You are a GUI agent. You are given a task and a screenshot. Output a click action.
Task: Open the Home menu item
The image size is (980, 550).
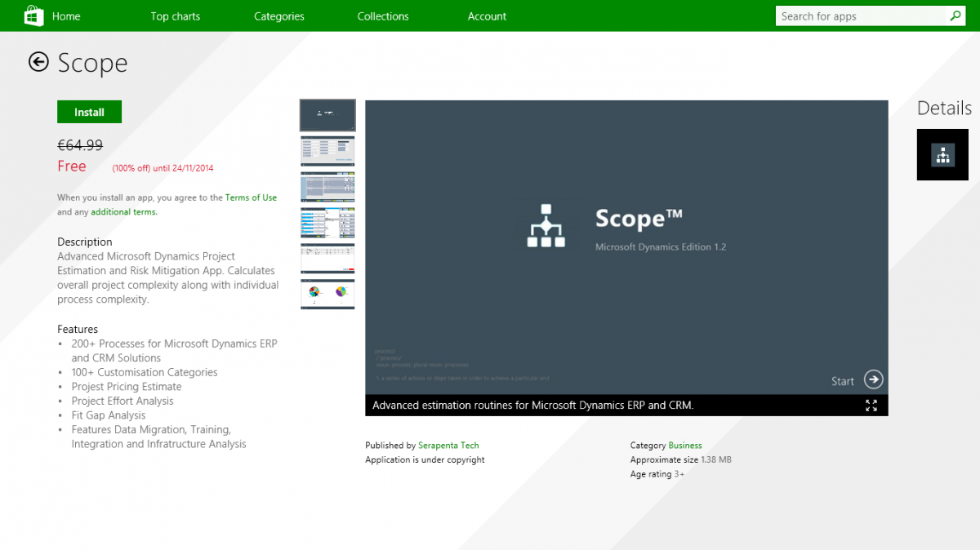[66, 16]
